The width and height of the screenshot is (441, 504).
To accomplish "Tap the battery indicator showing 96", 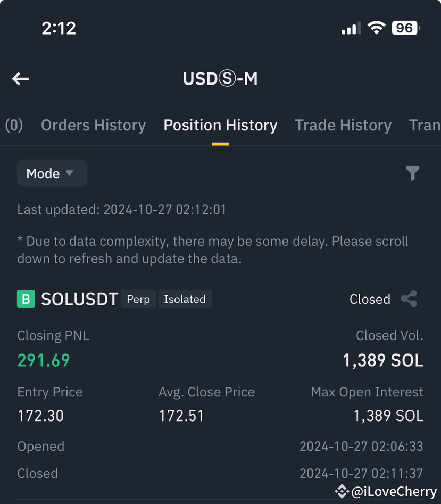I will coord(406,28).
